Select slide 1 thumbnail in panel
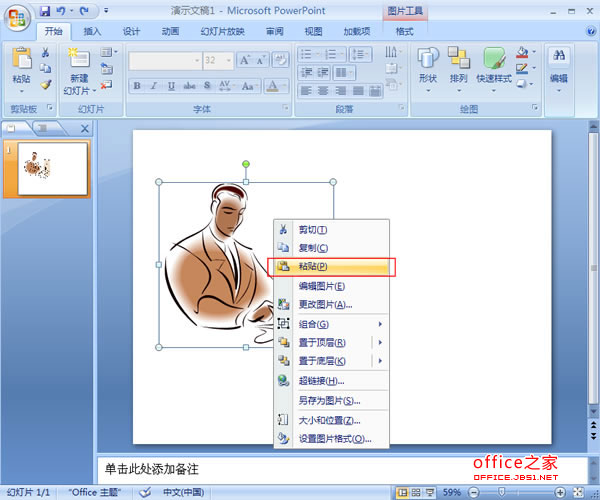The width and height of the screenshot is (600, 500). [52, 169]
